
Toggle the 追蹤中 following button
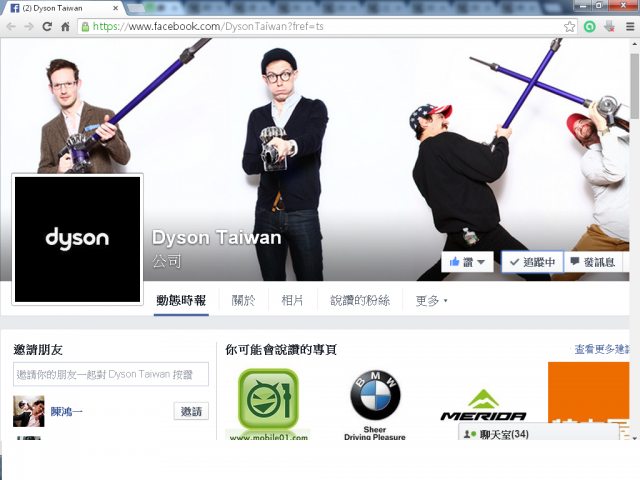click(x=532, y=262)
